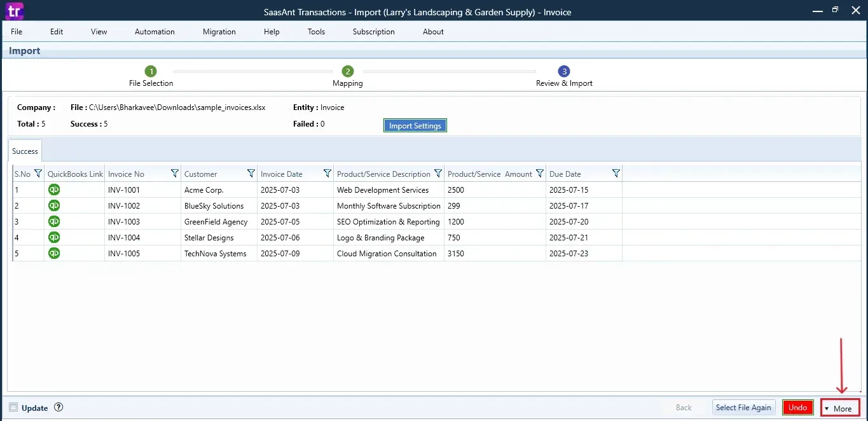Select the Acme Corp. customer cell

point(219,190)
